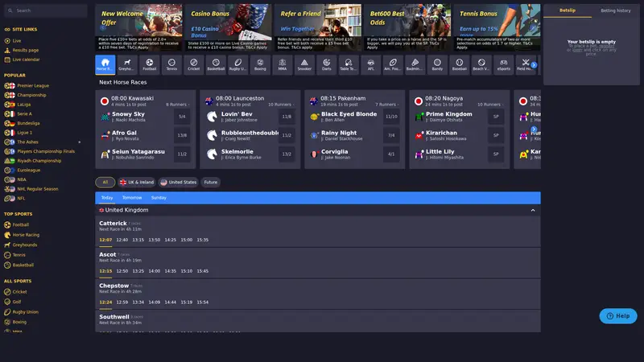
Task: Select Catterick 15:35 race time
Action: click(x=203, y=240)
